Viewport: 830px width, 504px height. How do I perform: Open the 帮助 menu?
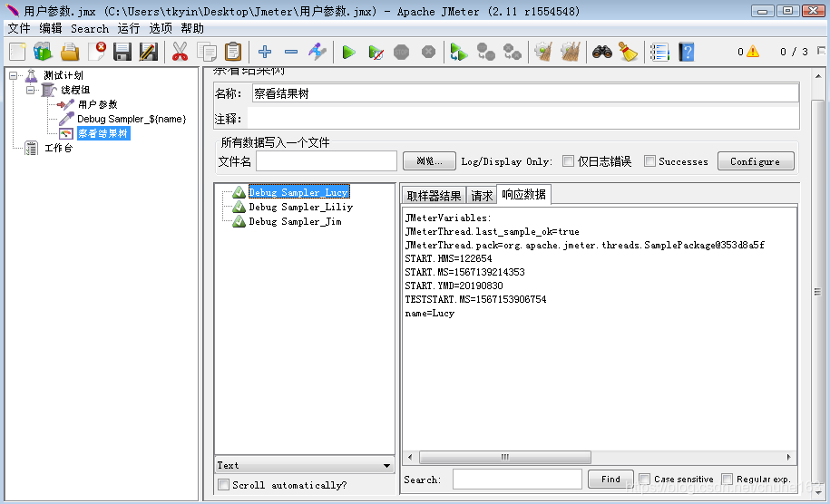(x=191, y=28)
